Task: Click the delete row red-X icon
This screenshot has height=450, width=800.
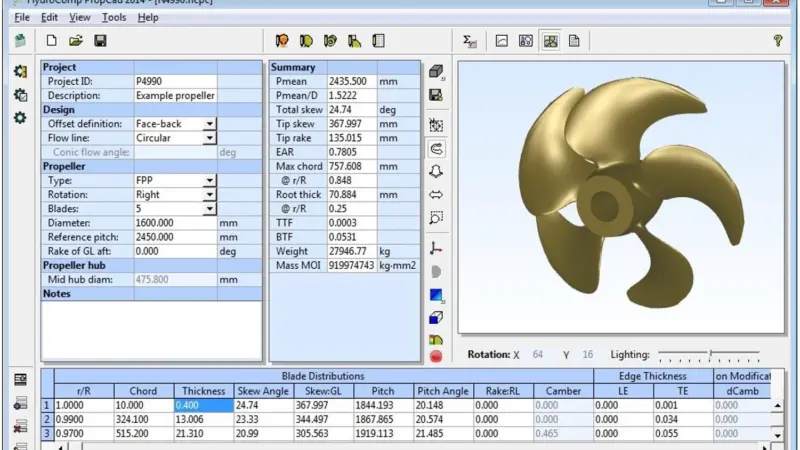Action: [20, 426]
